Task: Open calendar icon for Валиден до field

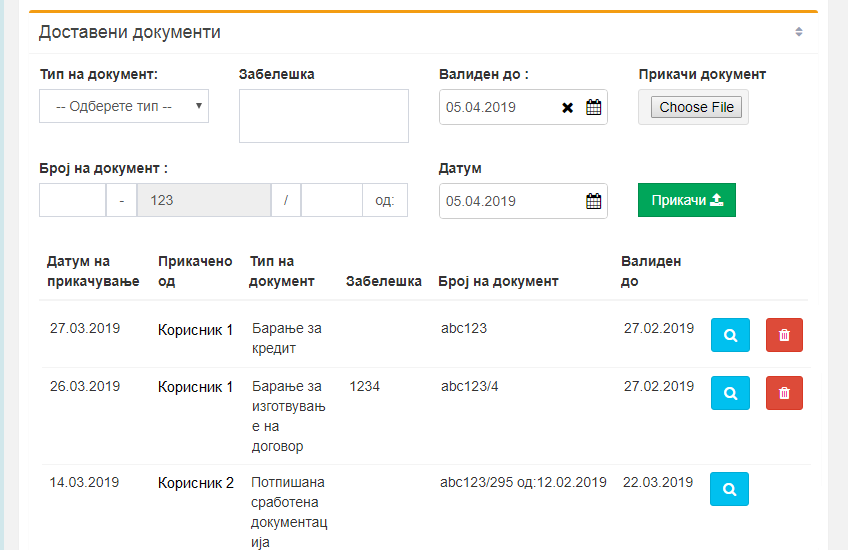Action: coord(593,107)
